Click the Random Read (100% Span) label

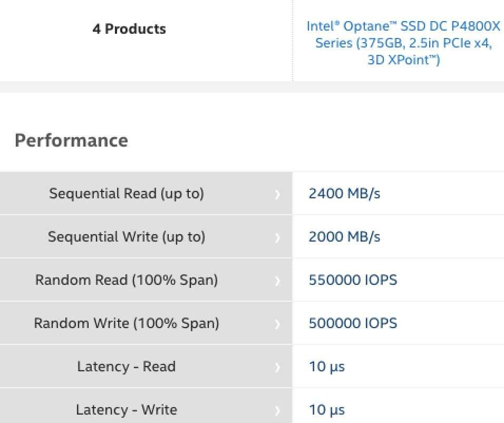click(127, 280)
